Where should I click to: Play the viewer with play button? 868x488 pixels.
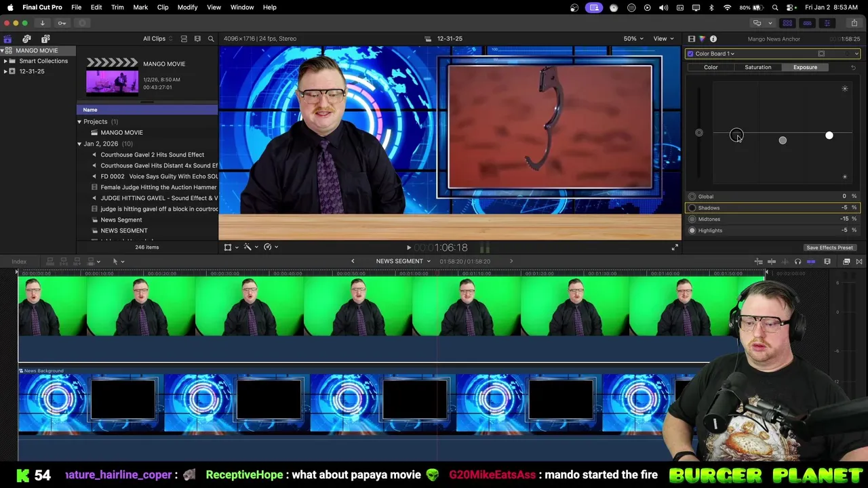coord(408,248)
